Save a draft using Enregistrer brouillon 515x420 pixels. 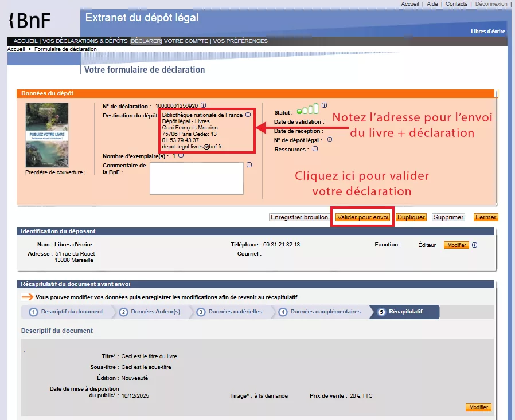[299, 217]
